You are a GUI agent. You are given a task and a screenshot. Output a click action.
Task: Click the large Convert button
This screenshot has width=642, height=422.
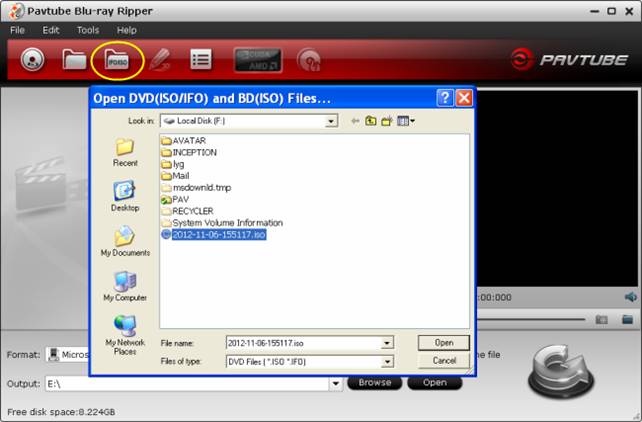pos(561,371)
